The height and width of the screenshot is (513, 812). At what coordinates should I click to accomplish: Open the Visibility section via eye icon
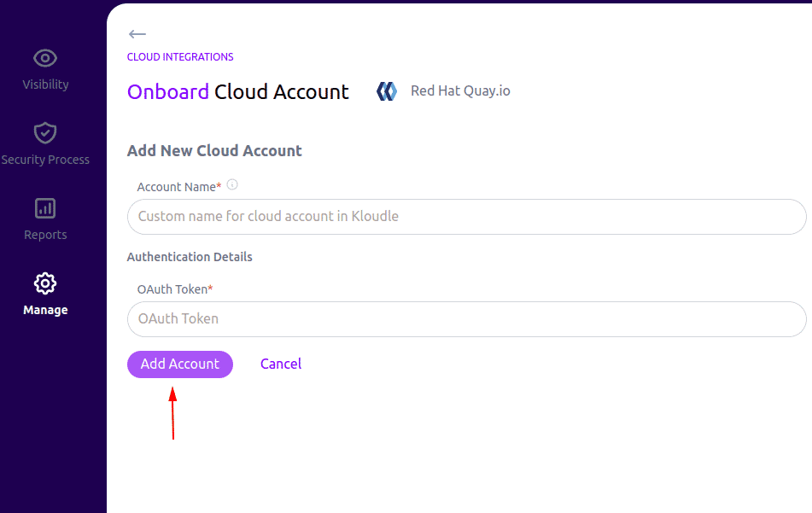[44, 58]
